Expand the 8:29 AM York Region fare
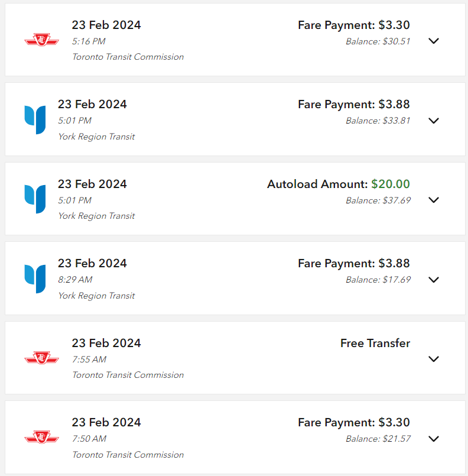The image size is (468, 476). (x=434, y=280)
